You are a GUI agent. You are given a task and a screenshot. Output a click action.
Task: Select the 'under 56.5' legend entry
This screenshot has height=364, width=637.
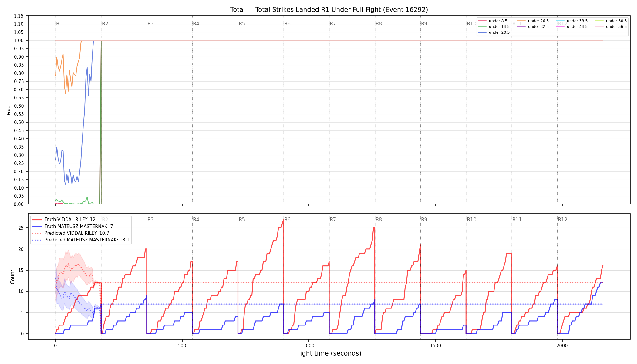(x=611, y=27)
